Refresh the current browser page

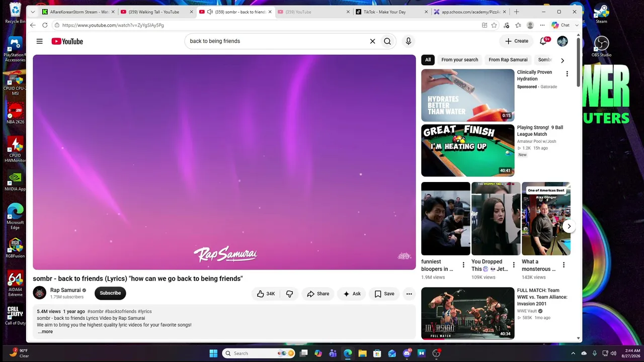tap(45, 25)
